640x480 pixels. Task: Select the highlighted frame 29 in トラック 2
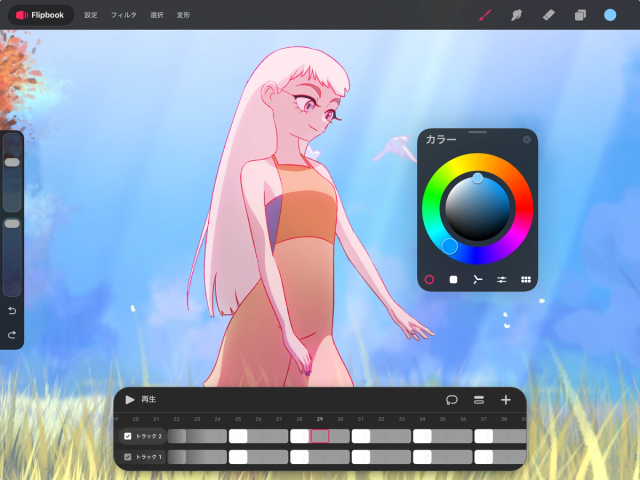(320, 436)
